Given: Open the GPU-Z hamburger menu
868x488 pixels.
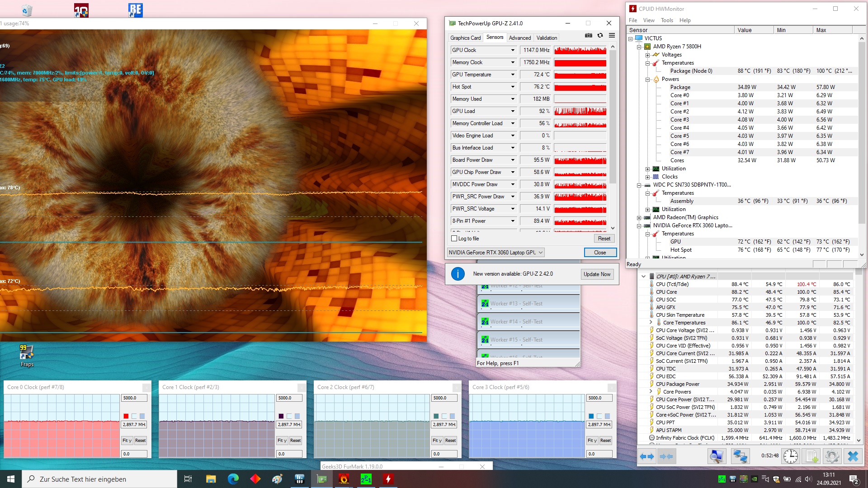Looking at the screenshot, I should pyautogui.click(x=612, y=36).
